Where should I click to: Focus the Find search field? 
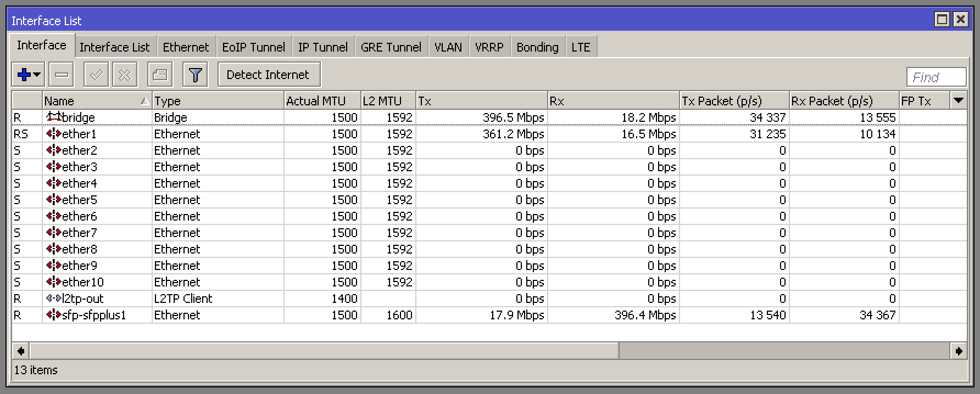pyautogui.click(x=936, y=77)
